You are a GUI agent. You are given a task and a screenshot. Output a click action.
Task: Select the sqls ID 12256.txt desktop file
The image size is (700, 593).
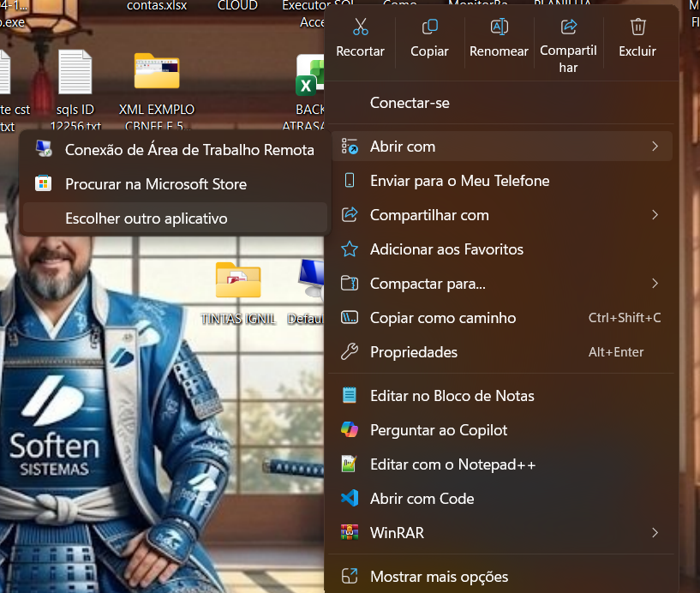pyautogui.click(x=75, y=89)
